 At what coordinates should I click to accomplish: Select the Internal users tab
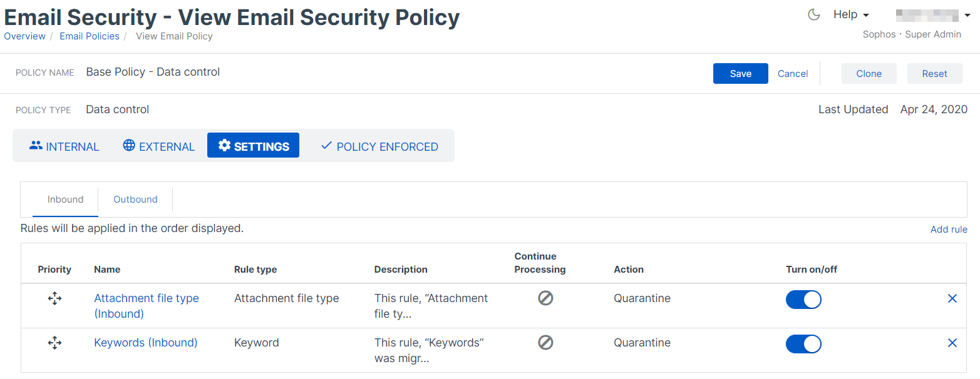64,146
